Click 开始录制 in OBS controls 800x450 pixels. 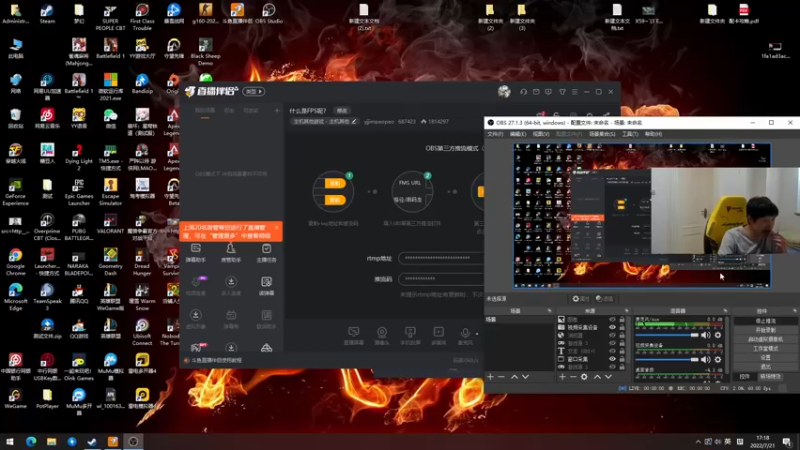[x=765, y=330]
